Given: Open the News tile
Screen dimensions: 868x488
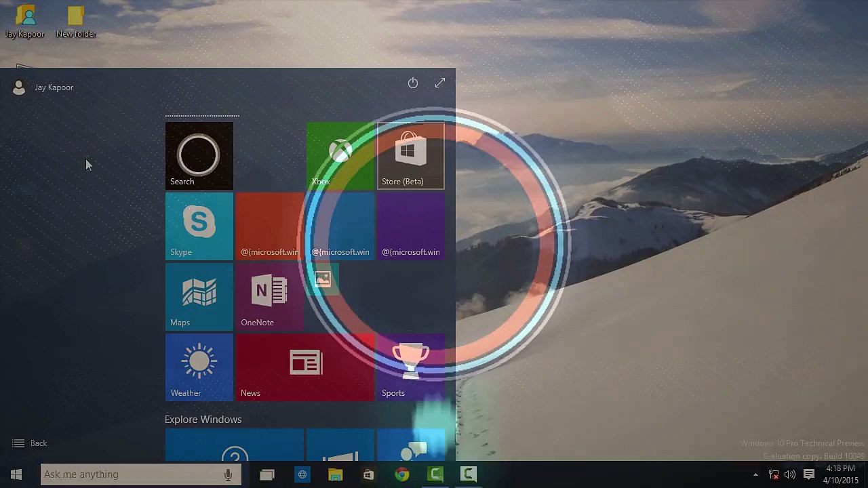Looking at the screenshot, I should (x=304, y=367).
